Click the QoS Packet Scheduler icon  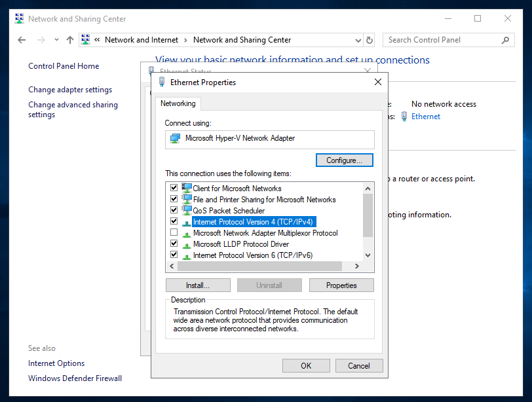point(187,210)
